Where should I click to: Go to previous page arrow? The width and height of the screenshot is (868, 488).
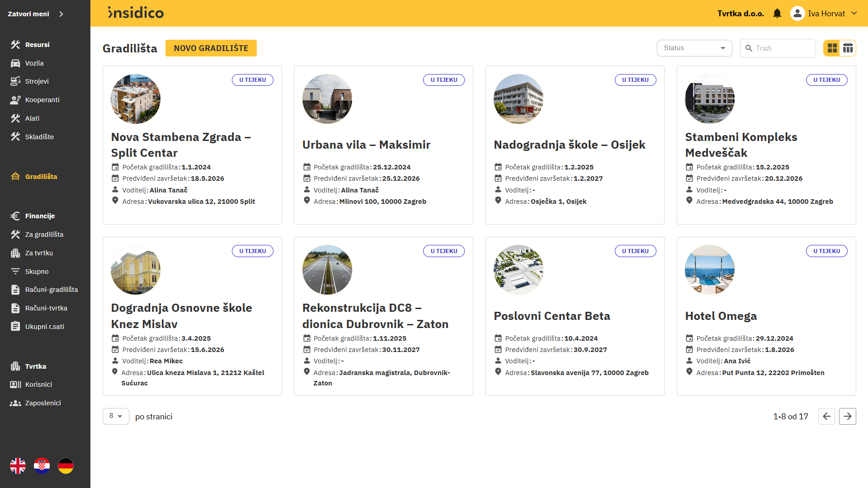826,416
